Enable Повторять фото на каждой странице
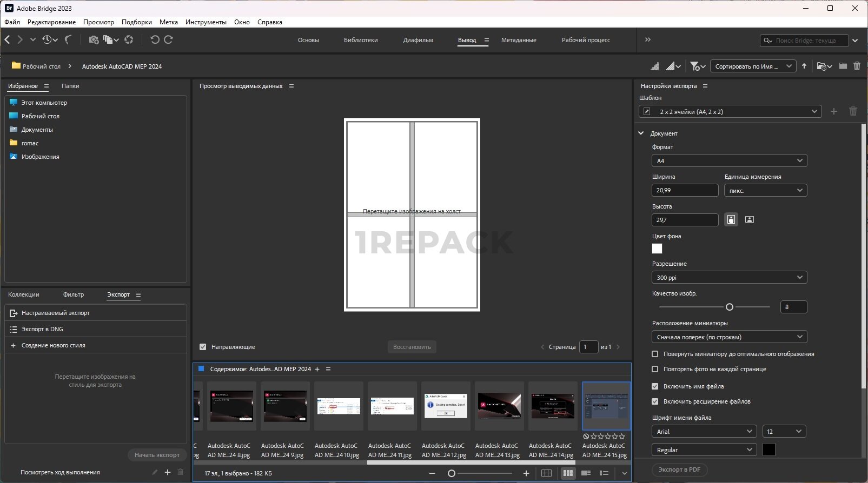 click(x=655, y=369)
